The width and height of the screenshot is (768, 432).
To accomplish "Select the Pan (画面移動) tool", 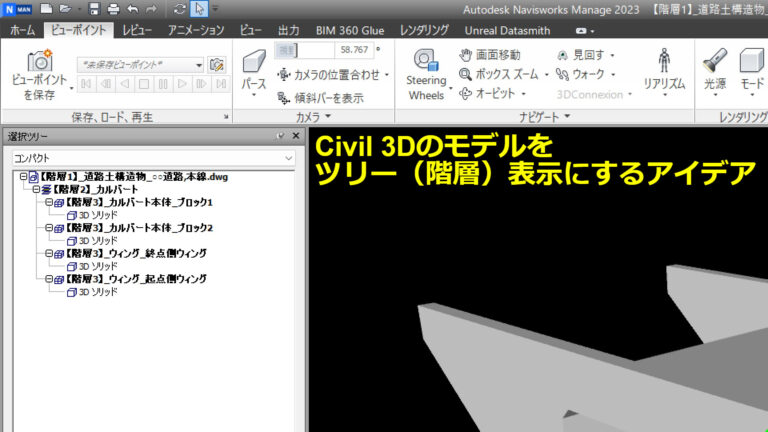I will point(490,55).
